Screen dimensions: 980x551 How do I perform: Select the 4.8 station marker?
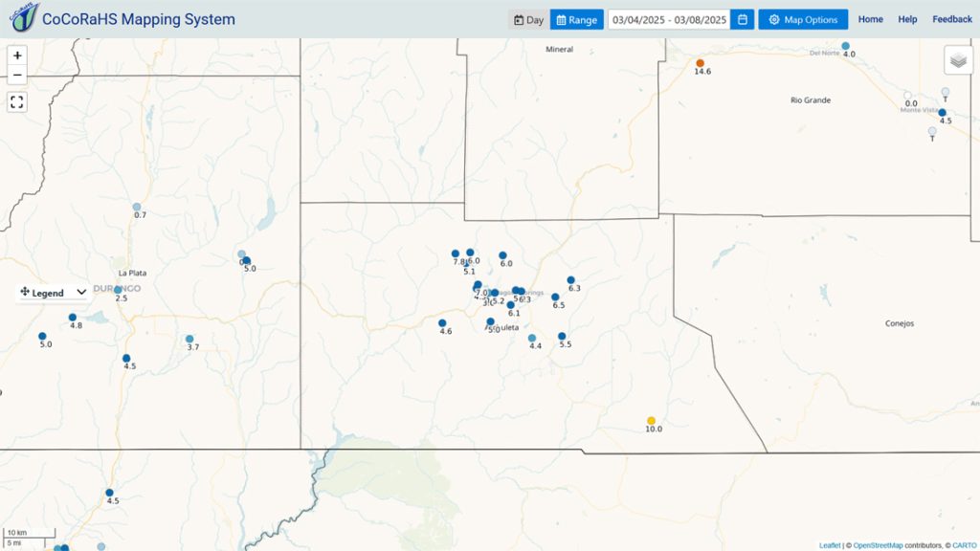click(x=73, y=318)
